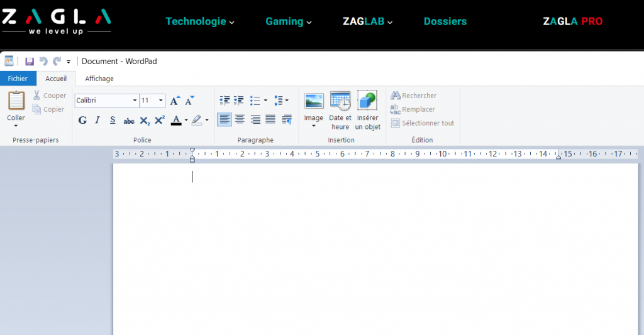Open the bullet list style dropdown arrow
Viewport: 644px width, 335px height.
point(265,101)
